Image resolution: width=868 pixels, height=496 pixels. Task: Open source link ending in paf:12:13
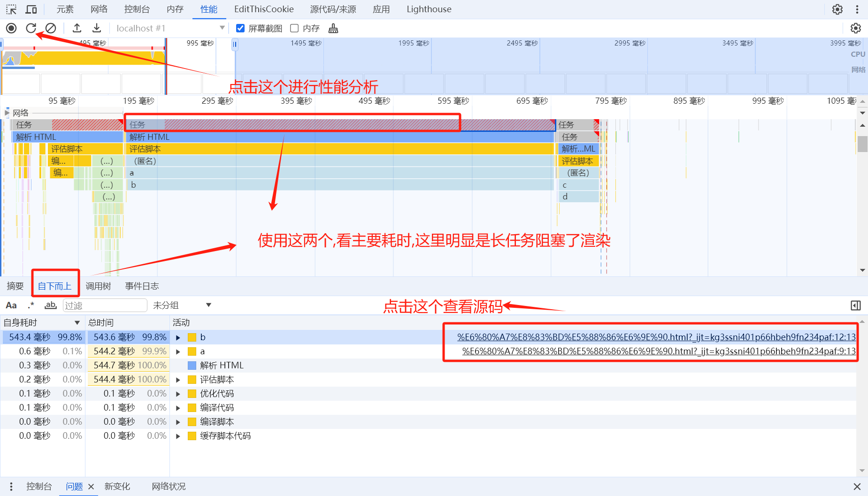656,337
